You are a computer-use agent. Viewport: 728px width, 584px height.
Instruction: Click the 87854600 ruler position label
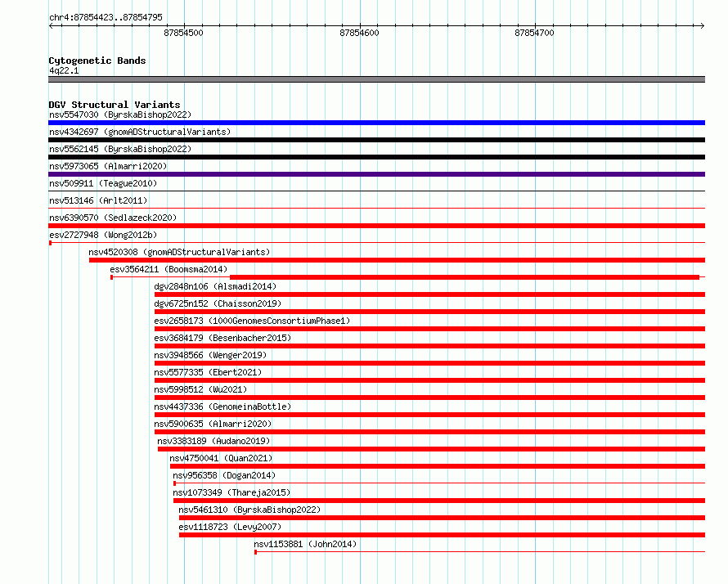click(359, 33)
